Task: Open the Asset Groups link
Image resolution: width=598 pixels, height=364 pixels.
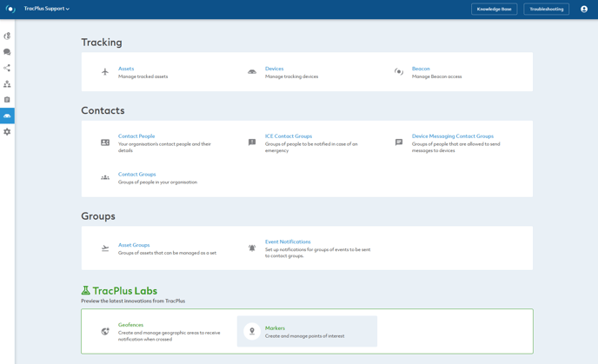Action: (x=134, y=245)
